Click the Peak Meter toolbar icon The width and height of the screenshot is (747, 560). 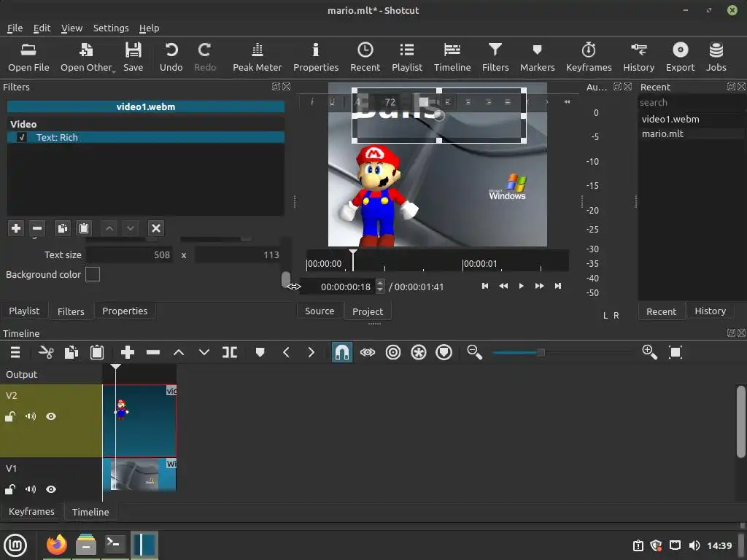pyautogui.click(x=257, y=57)
